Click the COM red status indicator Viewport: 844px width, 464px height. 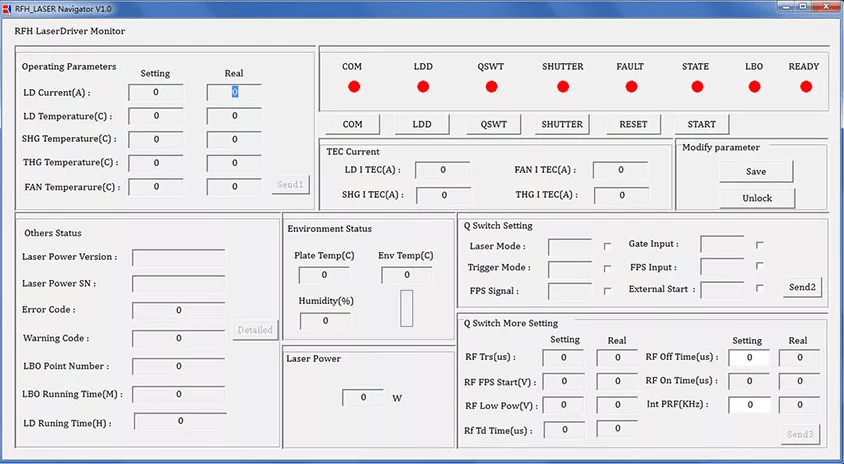click(x=354, y=87)
